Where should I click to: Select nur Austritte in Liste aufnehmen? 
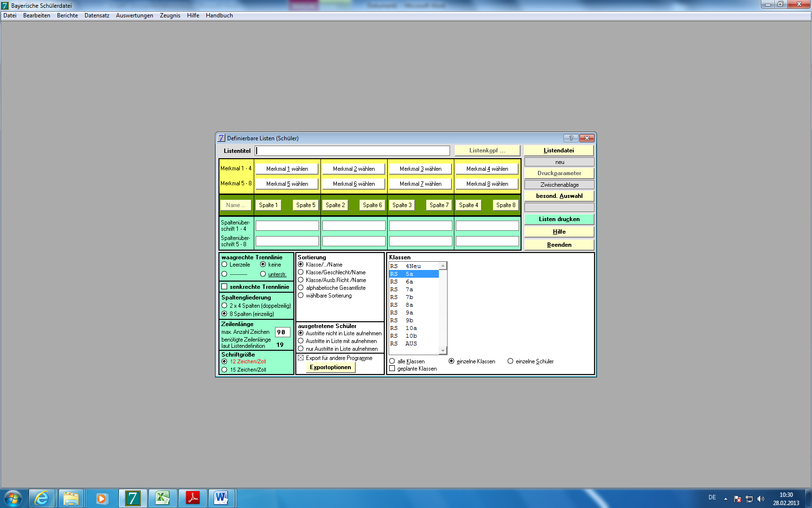pyautogui.click(x=301, y=349)
